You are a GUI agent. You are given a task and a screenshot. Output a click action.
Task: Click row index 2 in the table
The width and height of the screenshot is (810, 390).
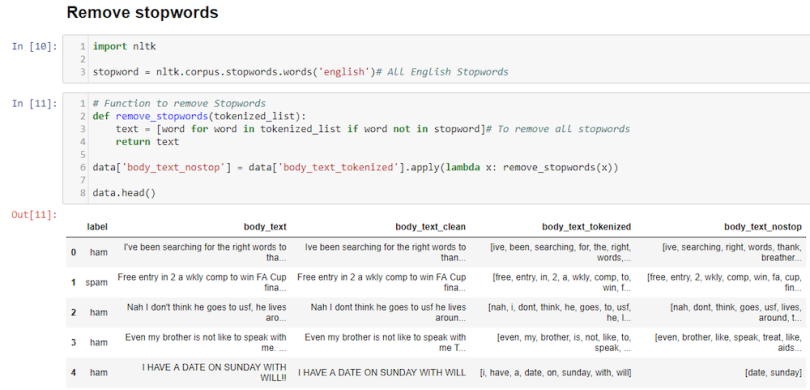(x=73, y=312)
